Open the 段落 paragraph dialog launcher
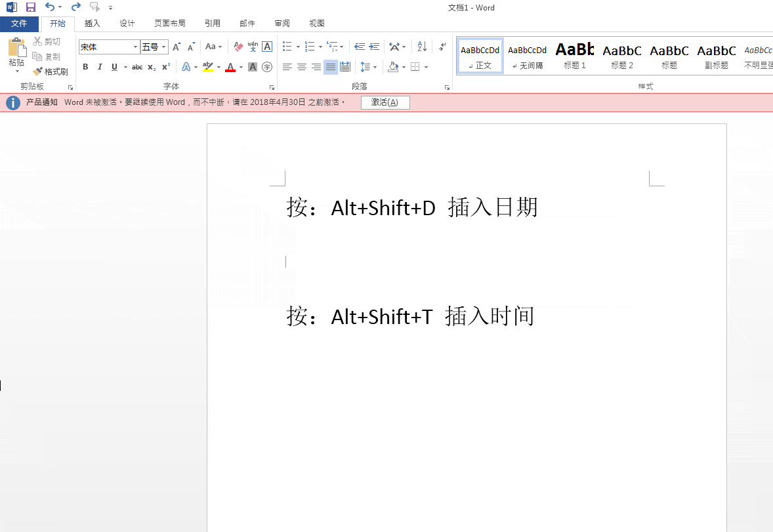773x532 pixels. pos(447,88)
